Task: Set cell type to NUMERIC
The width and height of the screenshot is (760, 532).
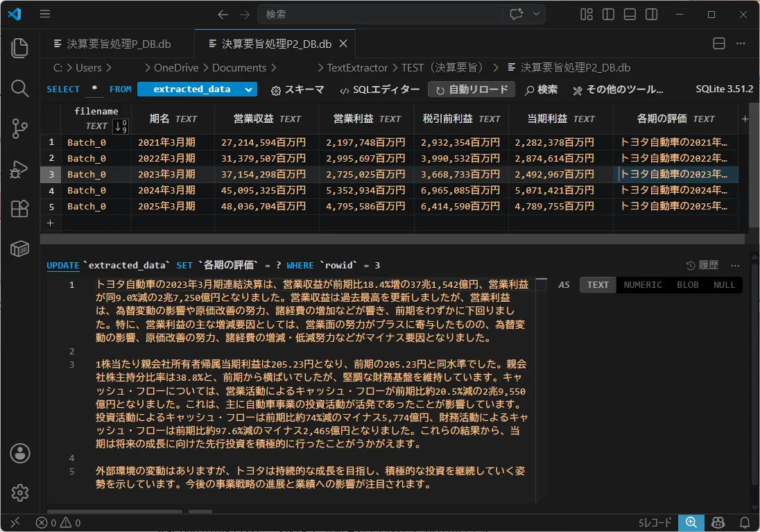Action: click(643, 284)
